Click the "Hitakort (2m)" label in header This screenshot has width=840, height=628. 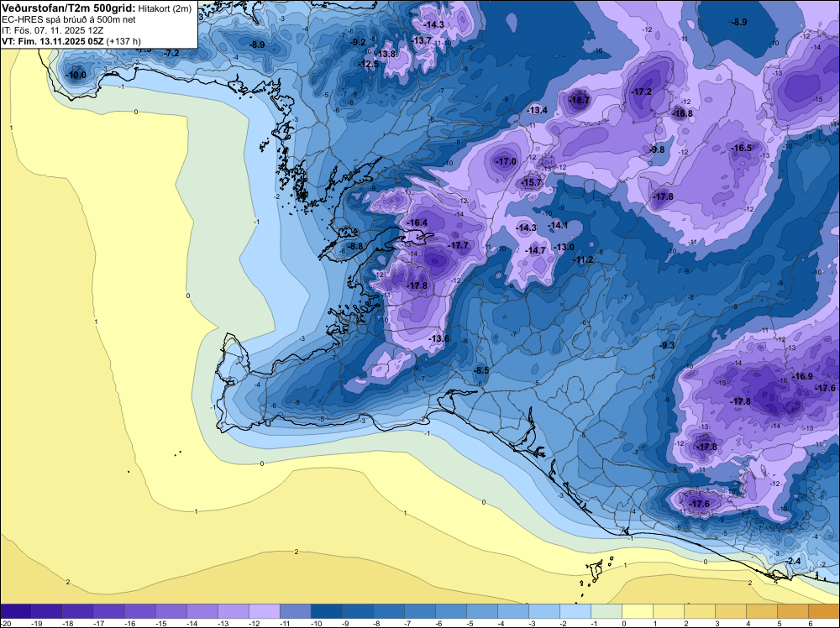point(165,8)
